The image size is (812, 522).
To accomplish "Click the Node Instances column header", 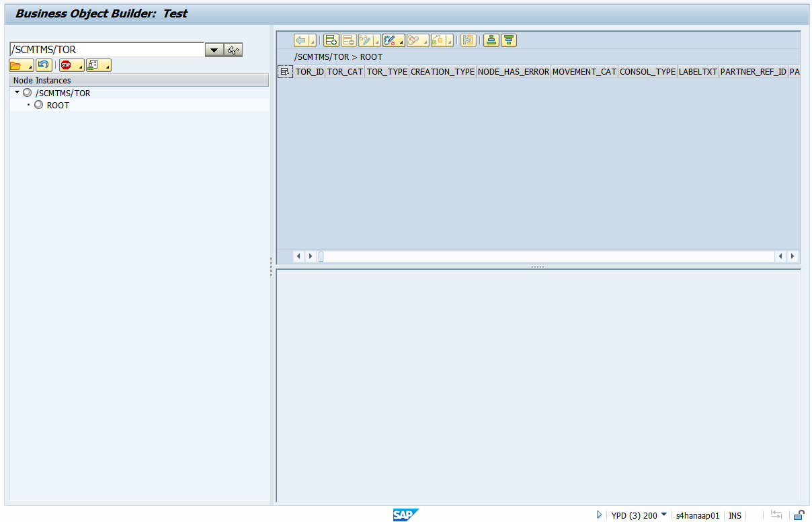I will pyautogui.click(x=138, y=80).
